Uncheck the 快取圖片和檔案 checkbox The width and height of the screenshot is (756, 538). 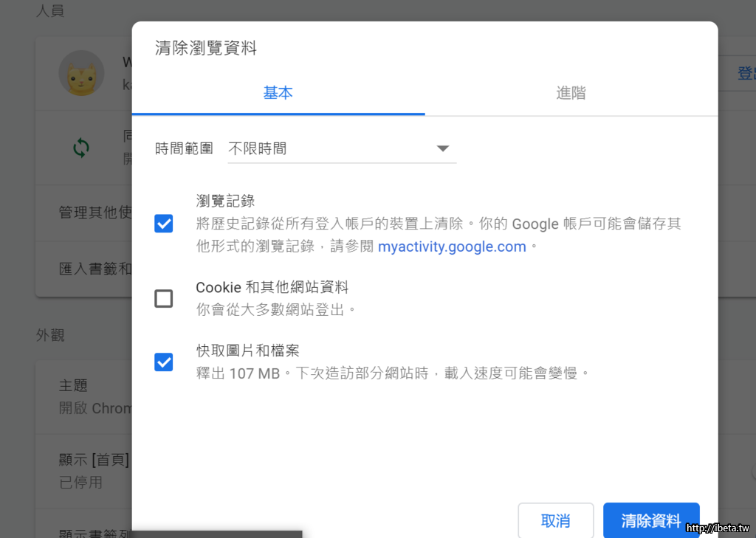(164, 362)
